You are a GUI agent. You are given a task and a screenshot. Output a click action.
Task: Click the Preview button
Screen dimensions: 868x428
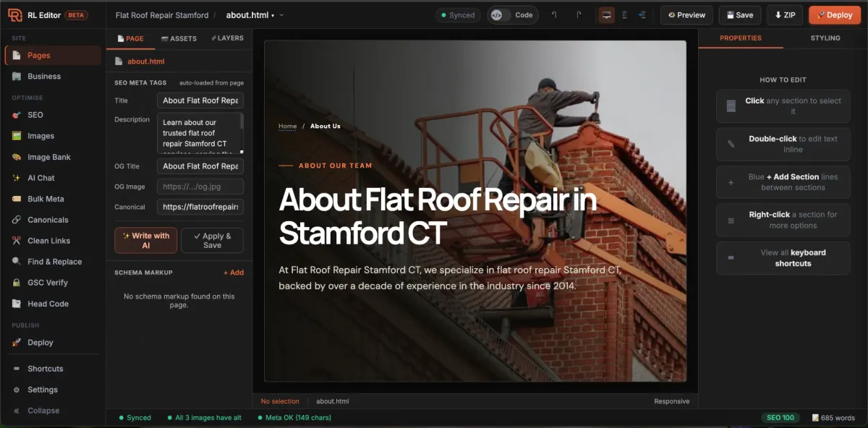click(686, 14)
